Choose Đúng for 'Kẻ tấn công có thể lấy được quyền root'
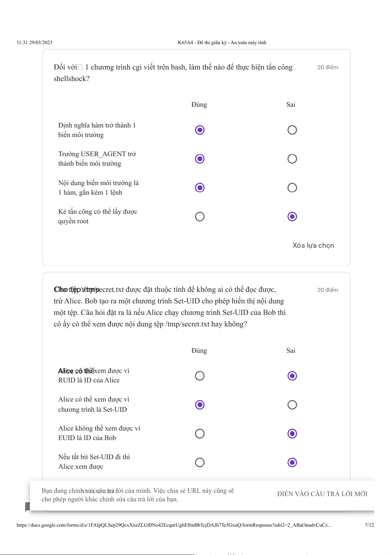The image size is (392, 555). click(x=200, y=216)
